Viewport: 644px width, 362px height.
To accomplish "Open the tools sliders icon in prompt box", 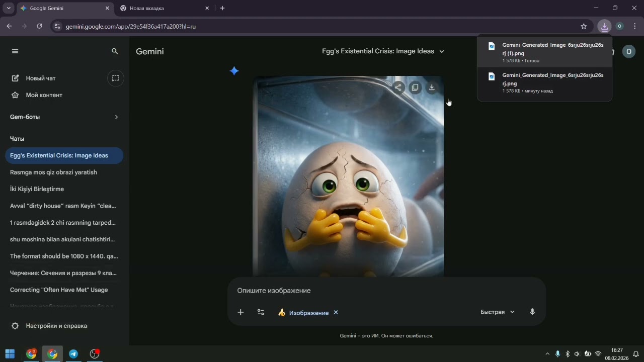I will coord(261,312).
